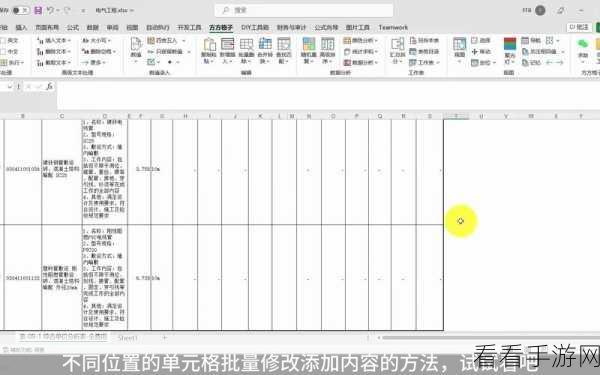Screen dimensions: 600x375
Task: Check the 英文 checkbox in the text group
Action: click(3, 40)
